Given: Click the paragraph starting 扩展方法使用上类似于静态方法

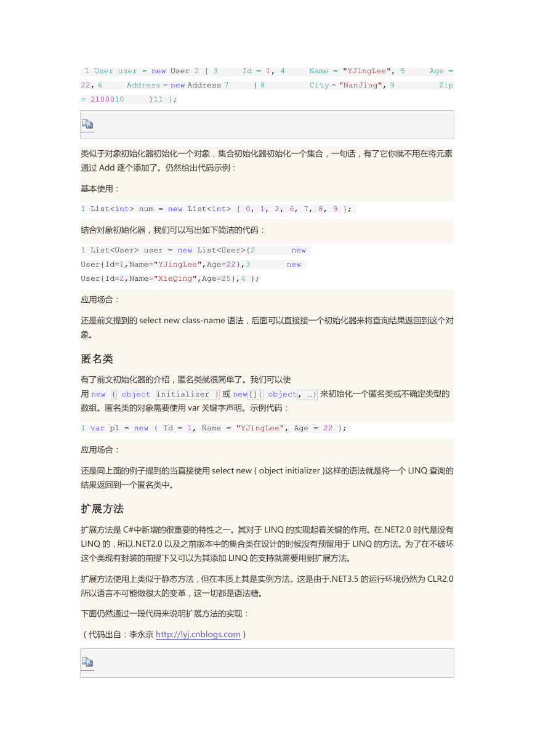Looking at the screenshot, I should (267, 586).
